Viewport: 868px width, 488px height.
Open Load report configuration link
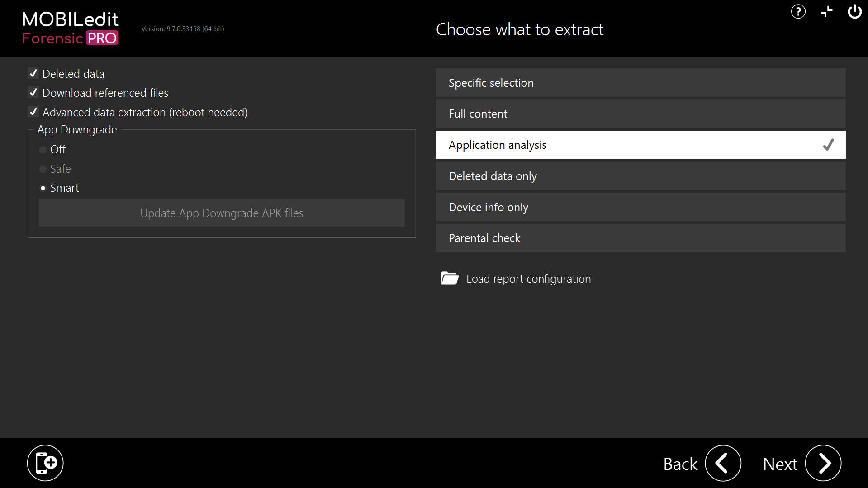pyautogui.click(x=528, y=279)
